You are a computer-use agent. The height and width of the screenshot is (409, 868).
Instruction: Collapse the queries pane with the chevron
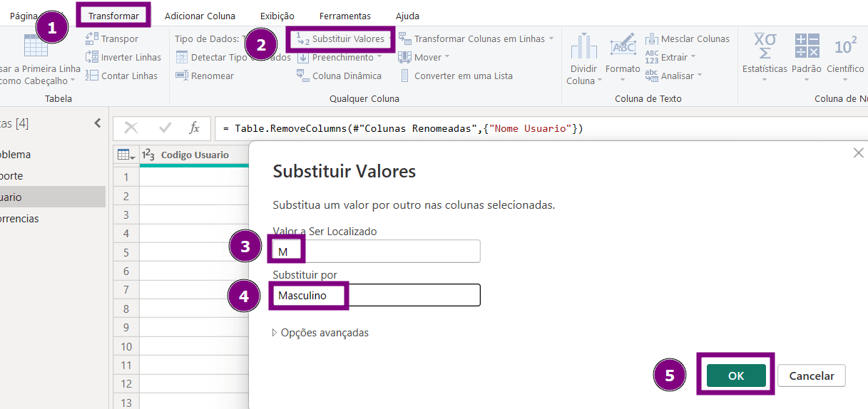pos(98,123)
